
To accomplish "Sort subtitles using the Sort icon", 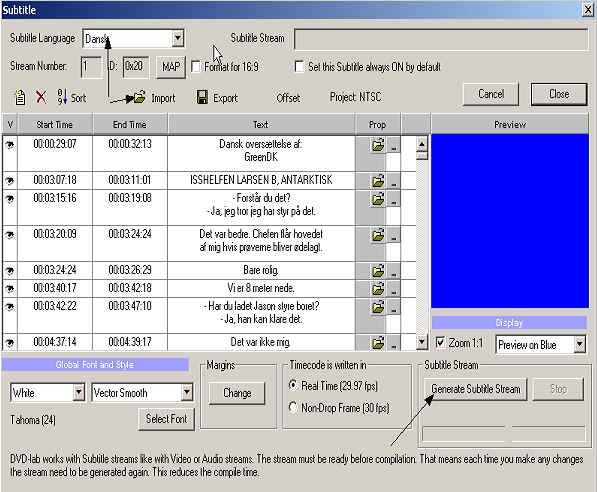I will tap(71, 97).
